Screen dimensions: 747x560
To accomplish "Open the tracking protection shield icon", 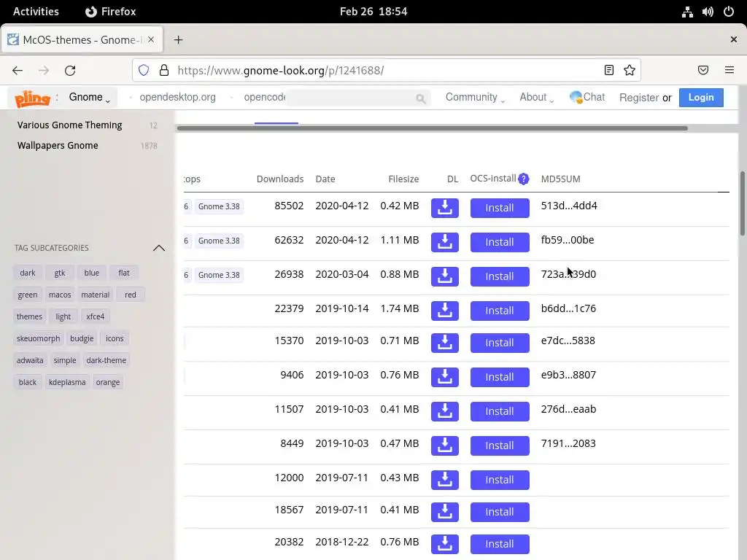I will (144, 71).
